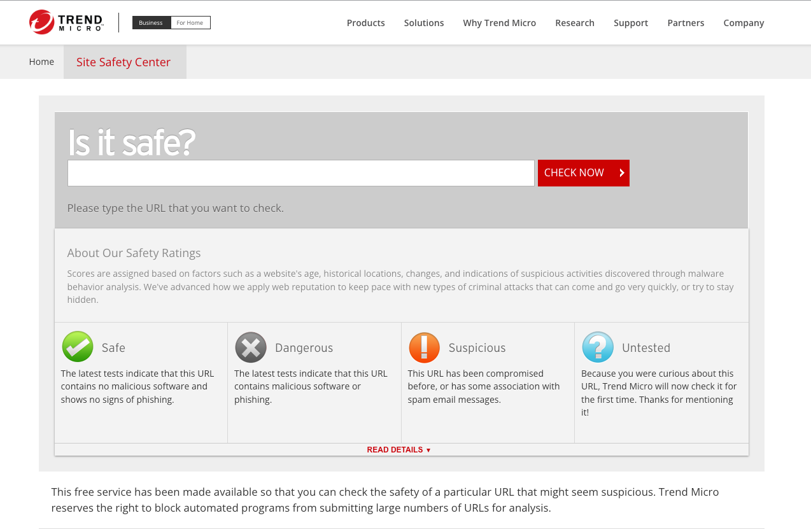Click the Trend Micro logo
The width and height of the screenshot is (811, 532).
(x=66, y=22)
